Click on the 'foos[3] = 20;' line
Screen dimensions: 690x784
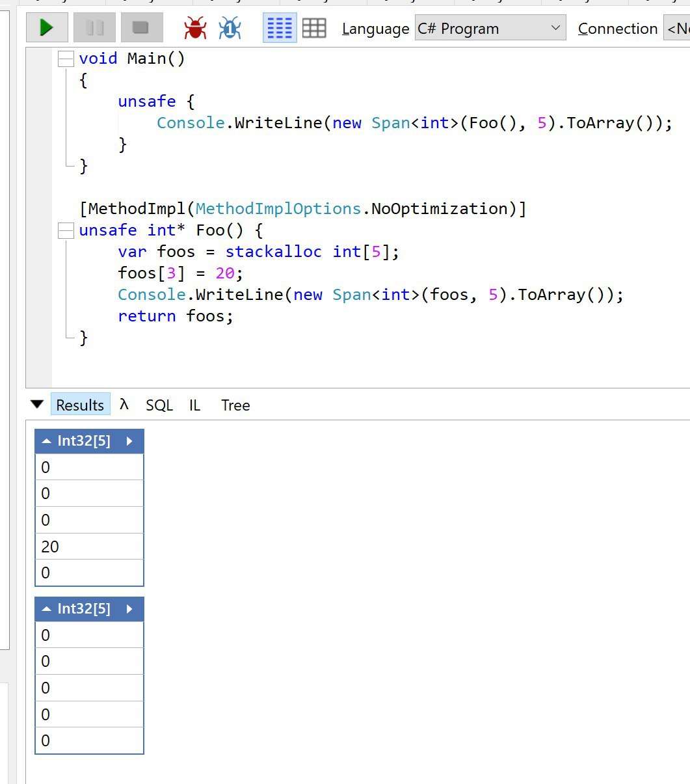coord(181,273)
